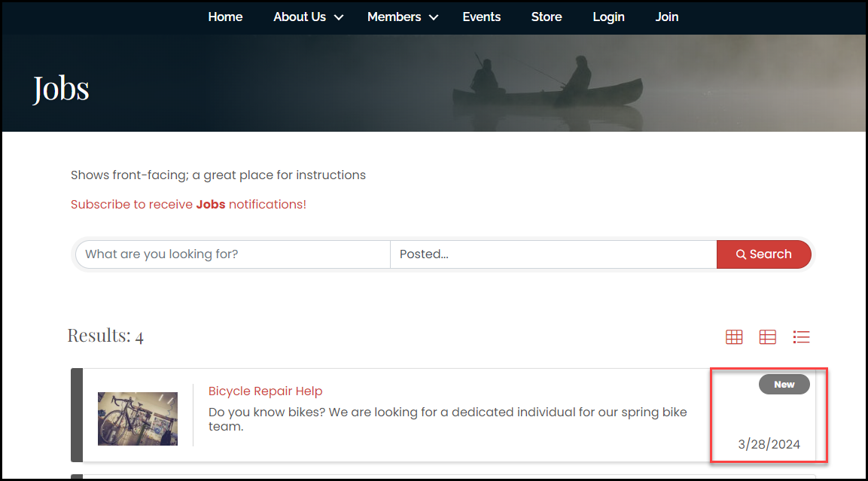This screenshot has height=481, width=868.
Task: Click the Members menu label
Action: click(394, 17)
